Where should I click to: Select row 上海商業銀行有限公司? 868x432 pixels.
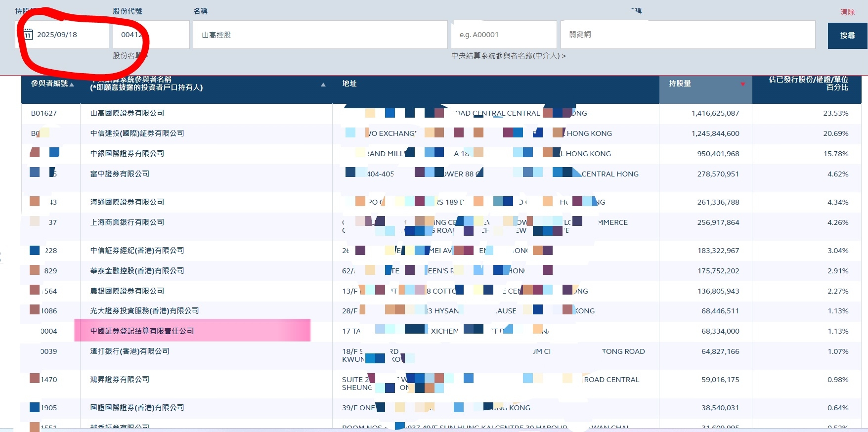point(127,222)
